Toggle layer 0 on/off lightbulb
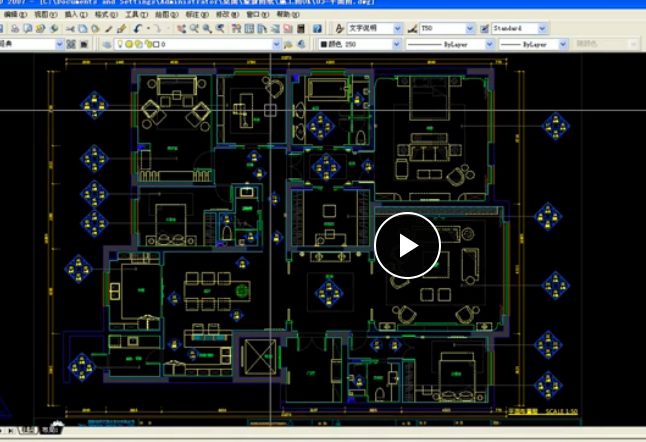Viewport: 646px width, 442px height. (120, 44)
